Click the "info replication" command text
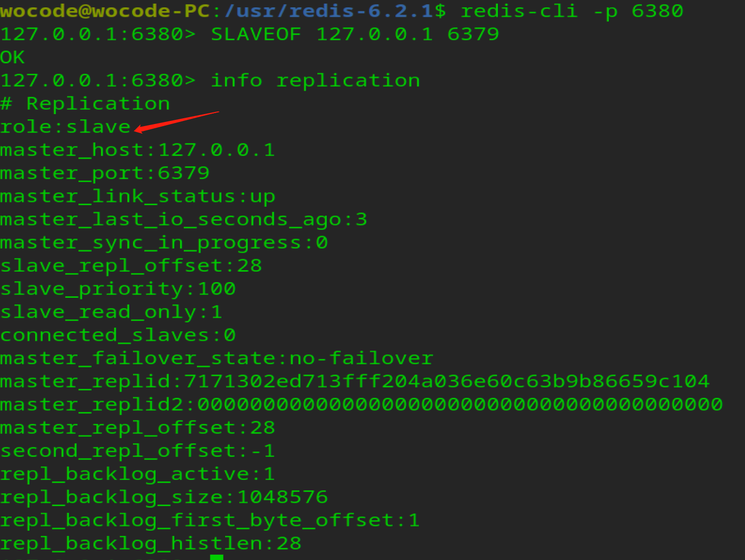 click(315, 81)
